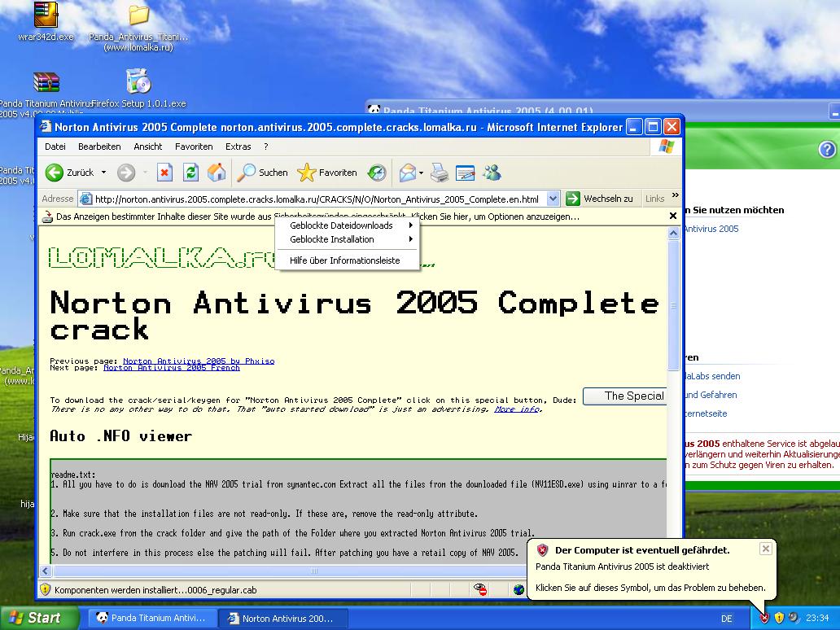Image resolution: width=840 pixels, height=630 pixels.
Task: Open the Panda help question mark icon
Action: click(x=827, y=150)
